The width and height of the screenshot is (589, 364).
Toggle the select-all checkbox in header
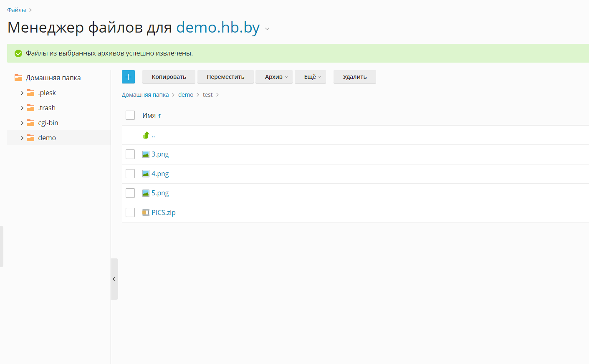(x=130, y=115)
